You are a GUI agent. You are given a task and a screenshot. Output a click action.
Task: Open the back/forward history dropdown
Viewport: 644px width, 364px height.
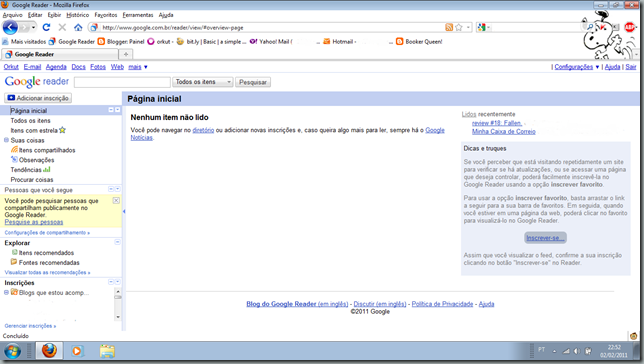[33, 28]
